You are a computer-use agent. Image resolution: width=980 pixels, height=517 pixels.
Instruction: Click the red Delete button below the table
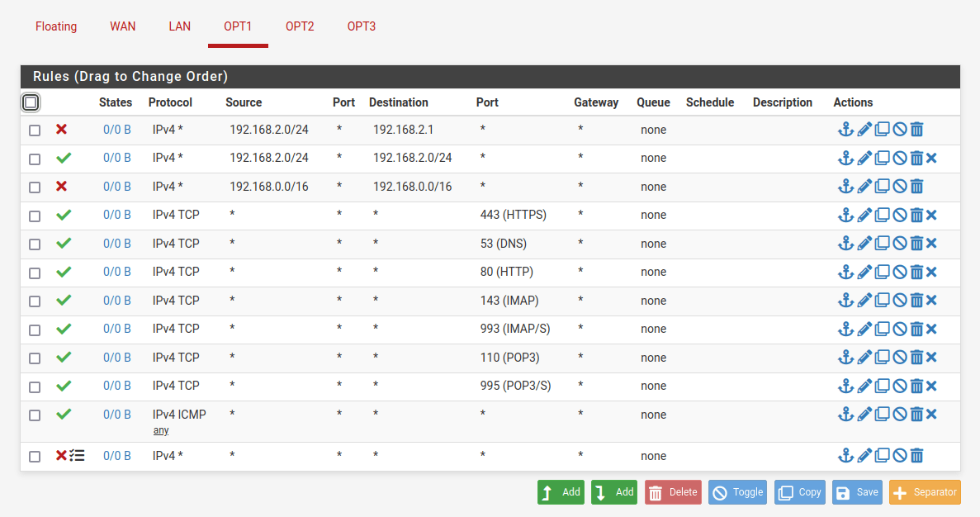672,492
